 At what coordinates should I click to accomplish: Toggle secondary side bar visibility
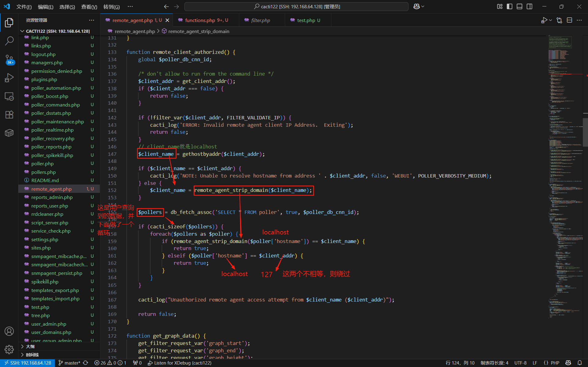pos(530,6)
